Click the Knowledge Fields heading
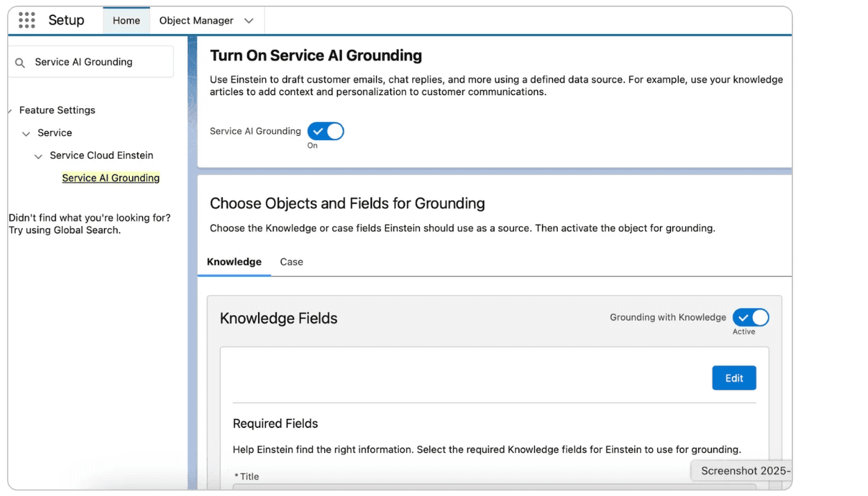 (x=278, y=318)
